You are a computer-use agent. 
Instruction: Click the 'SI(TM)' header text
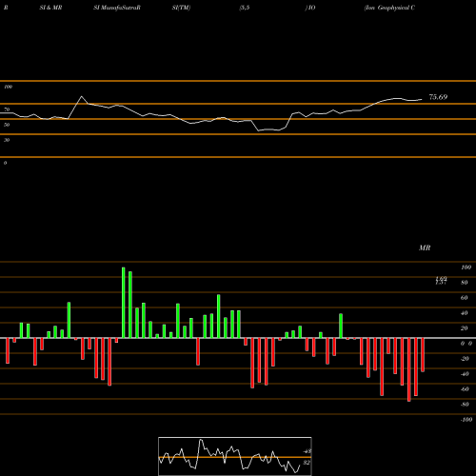(x=181, y=8)
